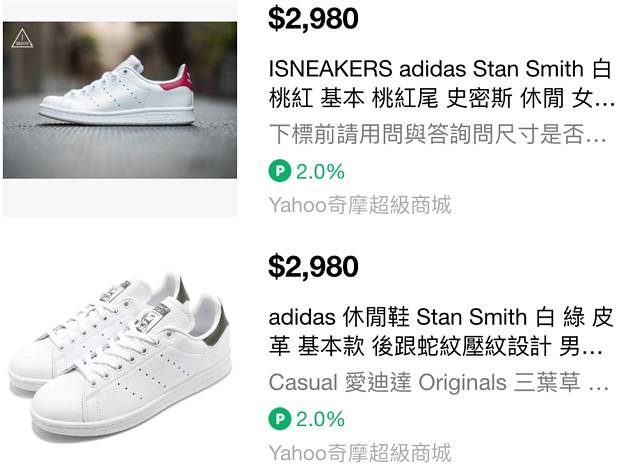Click the green P points icon for ISNEAKERS item
Screen dimensions: 644x472
pyautogui.click(x=280, y=171)
